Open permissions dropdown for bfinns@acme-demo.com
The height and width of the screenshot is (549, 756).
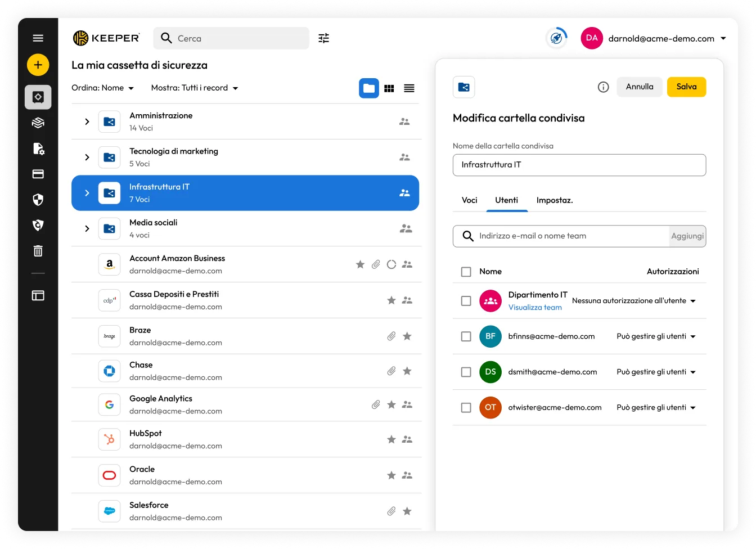tap(656, 336)
